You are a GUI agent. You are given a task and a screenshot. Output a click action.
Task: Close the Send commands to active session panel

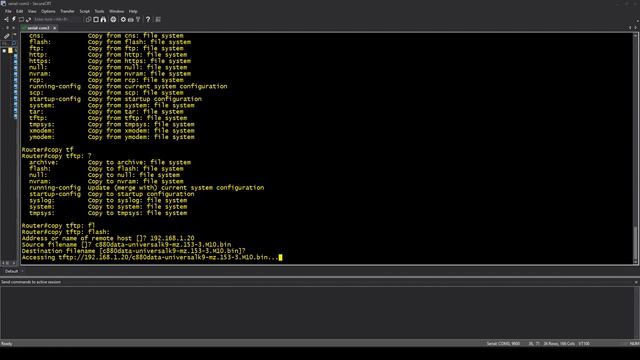[x=636, y=282]
